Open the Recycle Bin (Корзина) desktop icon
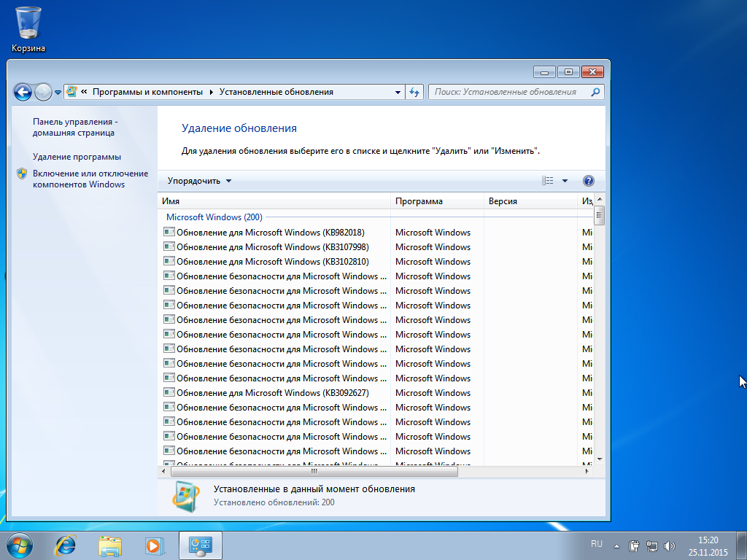The image size is (747, 560). [28, 29]
